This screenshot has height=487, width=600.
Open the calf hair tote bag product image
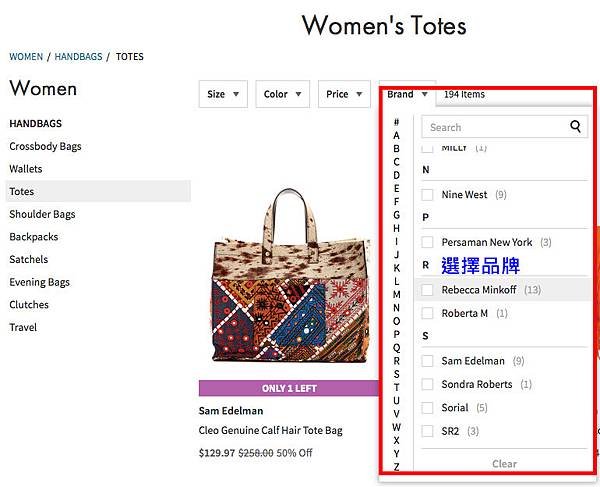coord(289,276)
